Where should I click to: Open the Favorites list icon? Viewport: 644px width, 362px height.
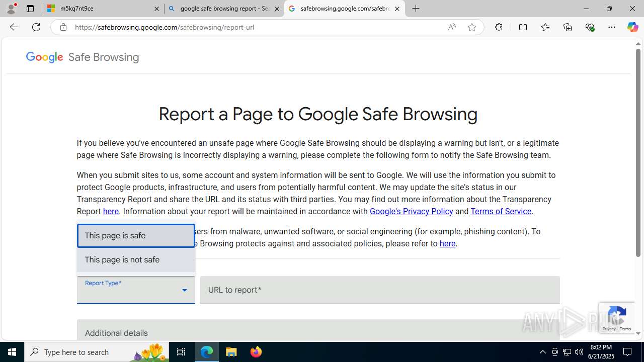(x=545, y=27)
